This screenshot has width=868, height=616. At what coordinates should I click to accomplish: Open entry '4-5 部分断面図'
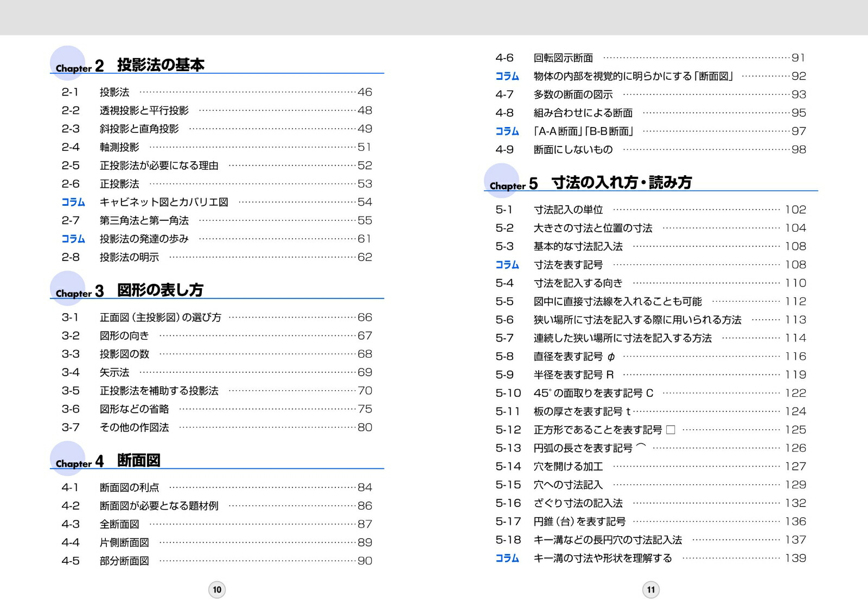(217, 561)
